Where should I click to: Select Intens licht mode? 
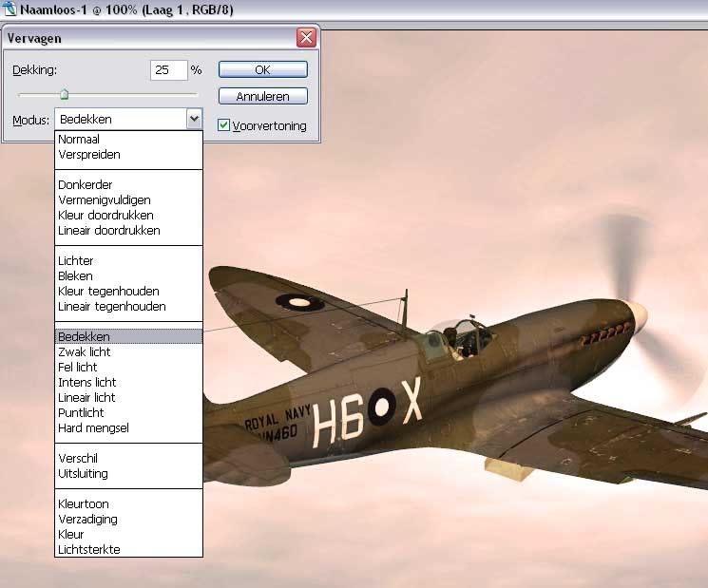(x=128, y=382)
